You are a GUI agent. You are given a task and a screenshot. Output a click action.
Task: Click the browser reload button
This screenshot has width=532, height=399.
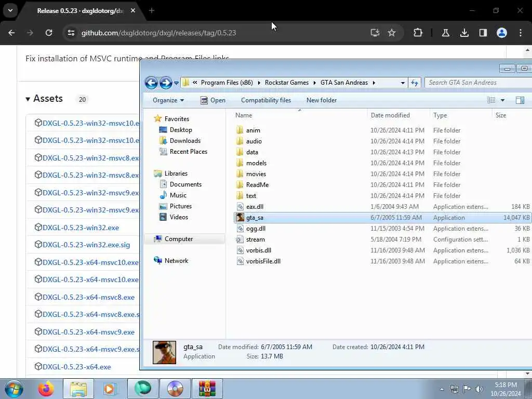click(49, 33)
